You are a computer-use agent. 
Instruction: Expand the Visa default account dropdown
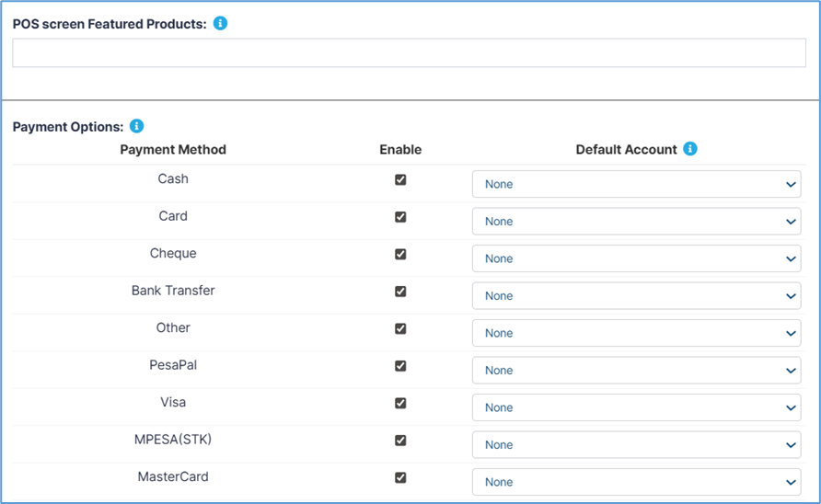(636, 407)
